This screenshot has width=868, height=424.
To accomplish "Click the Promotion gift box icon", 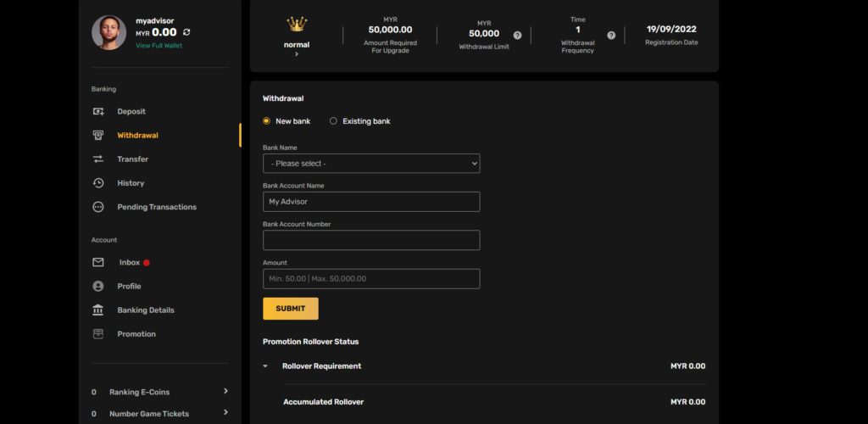I will point(98,334).
